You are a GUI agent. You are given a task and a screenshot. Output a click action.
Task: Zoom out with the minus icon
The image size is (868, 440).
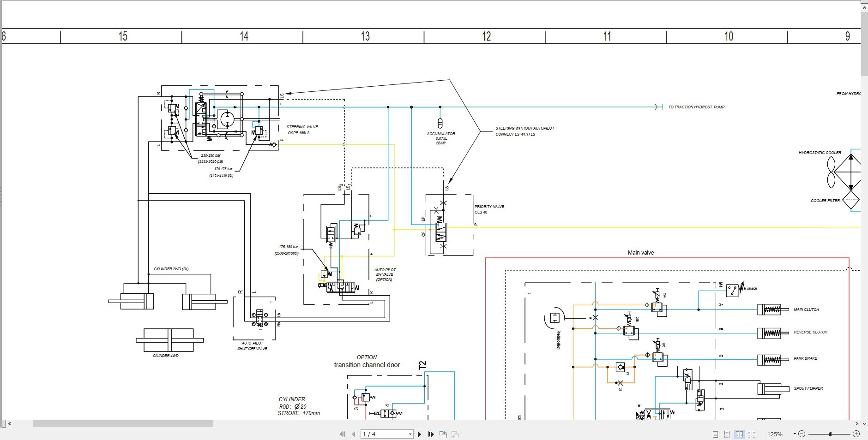coord(802,434)
